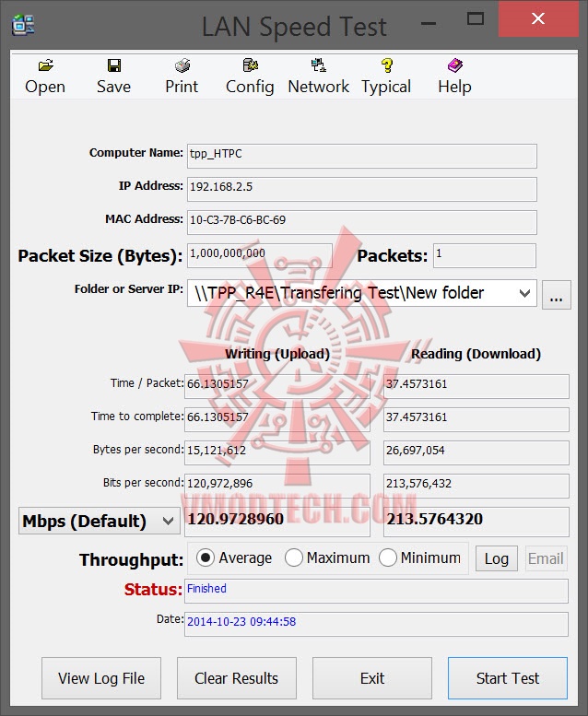Click Start Test button
This screenshot has height=716, width=588.
click(x=508, y=678)
